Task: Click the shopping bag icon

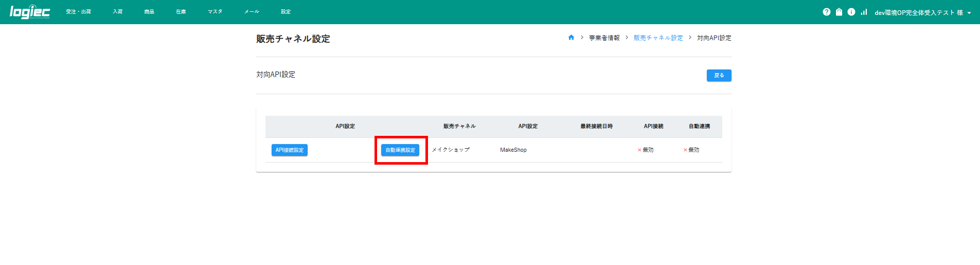Action: click(x=839, y=12)
